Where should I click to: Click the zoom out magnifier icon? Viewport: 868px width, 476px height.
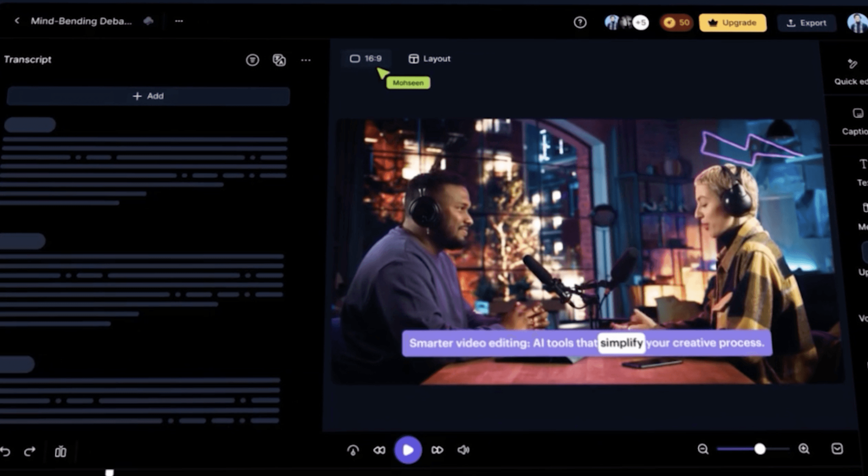point(703,449)
